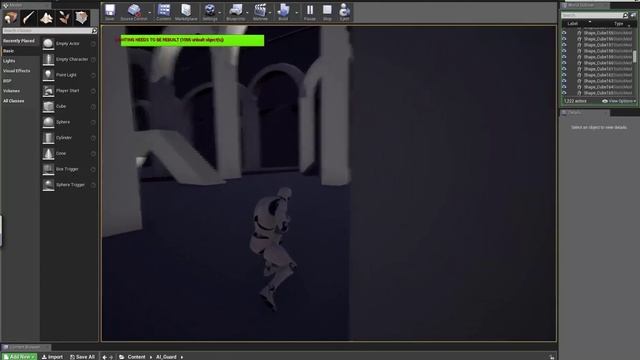
Task: Open the Recently Placed category
Action: (x=19, y=41)
